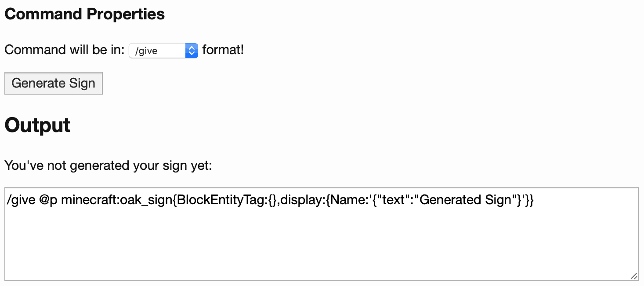Click the empty area inside the output textarea

click(x=321, y=246)
